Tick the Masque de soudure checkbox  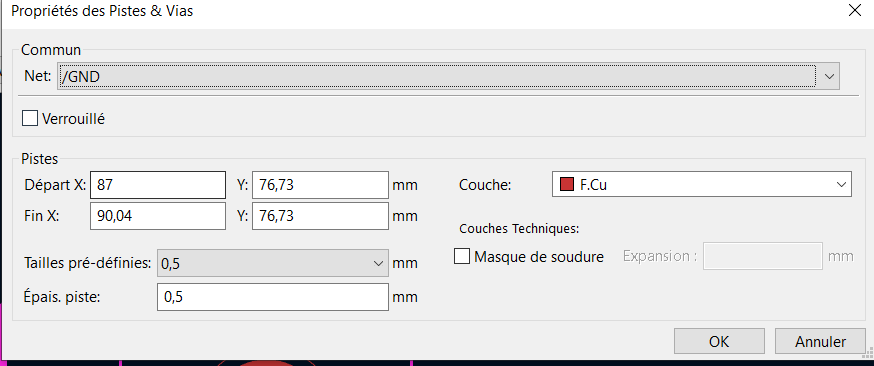[462, 257]
